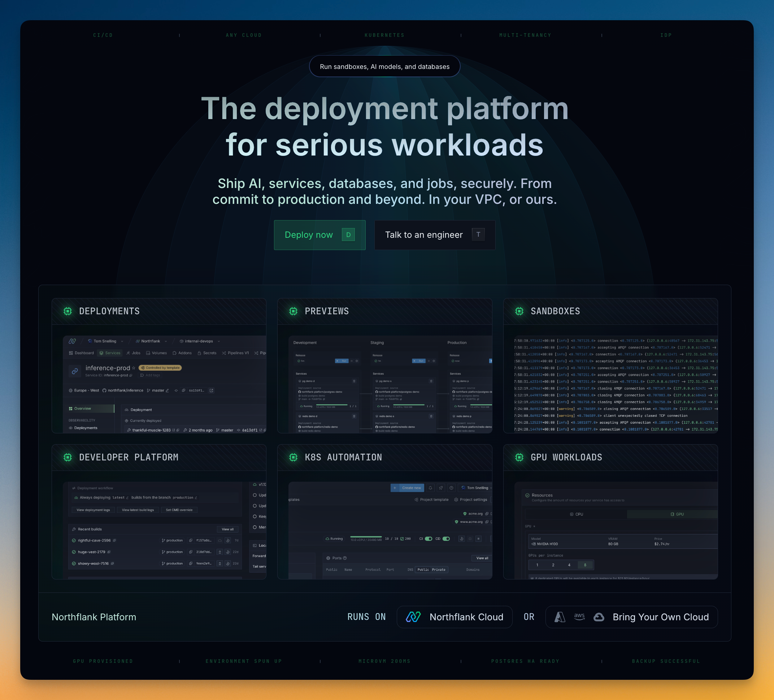Star the inference-prod service

coord(134,368)
